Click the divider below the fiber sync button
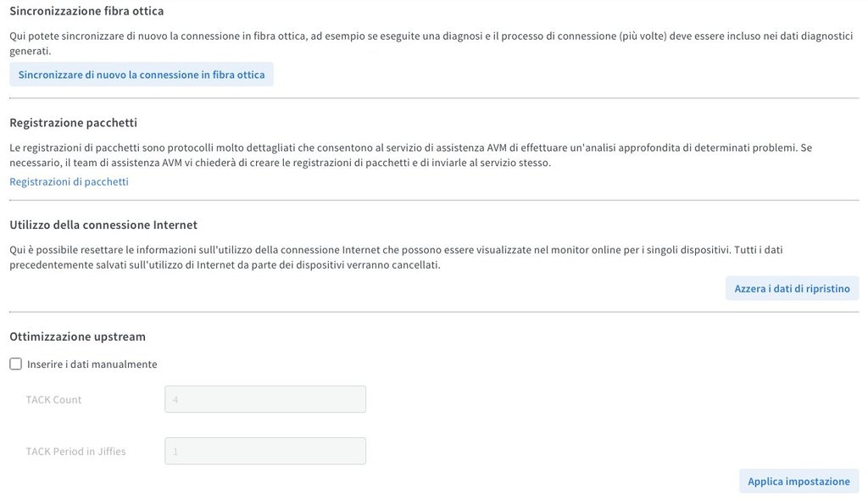868x500 pixels. click(x=434, y=98)
